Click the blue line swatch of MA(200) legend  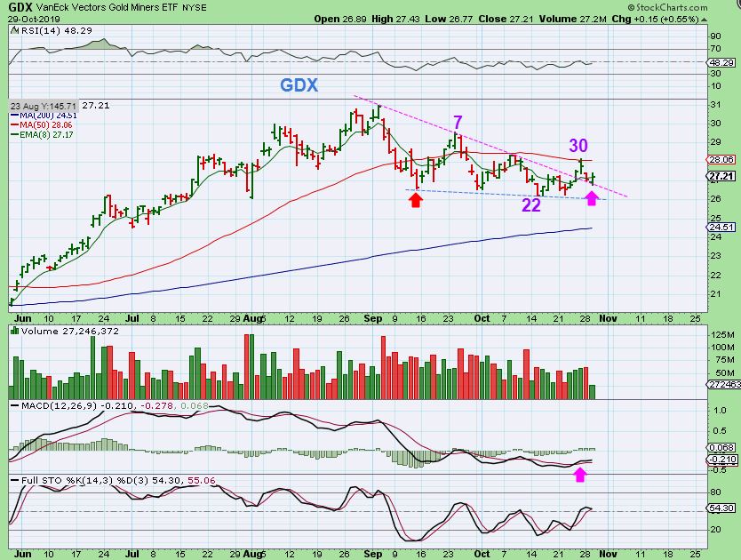coord(14,116)
